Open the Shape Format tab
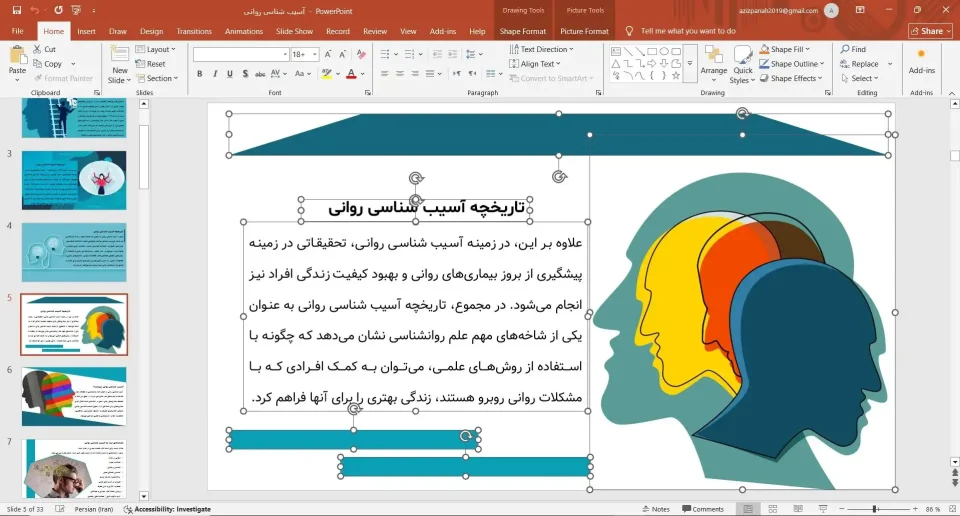 (522, 31)
